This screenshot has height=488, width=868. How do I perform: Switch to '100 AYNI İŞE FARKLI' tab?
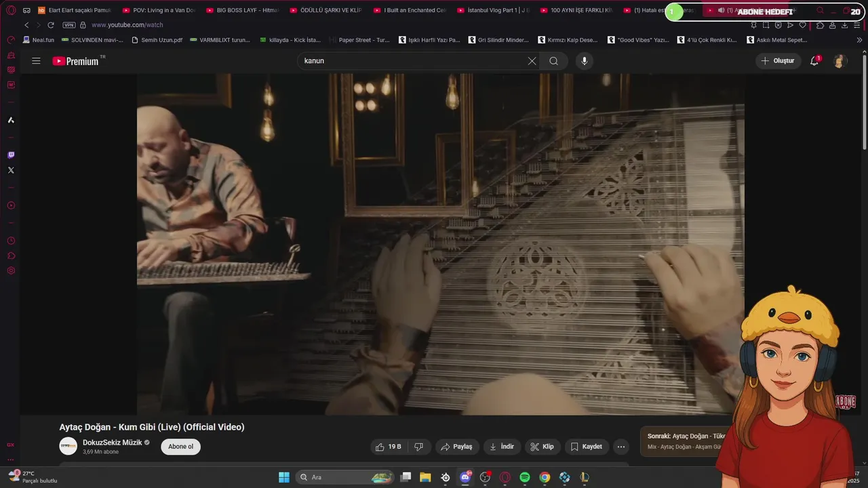[x=578, y=10]
